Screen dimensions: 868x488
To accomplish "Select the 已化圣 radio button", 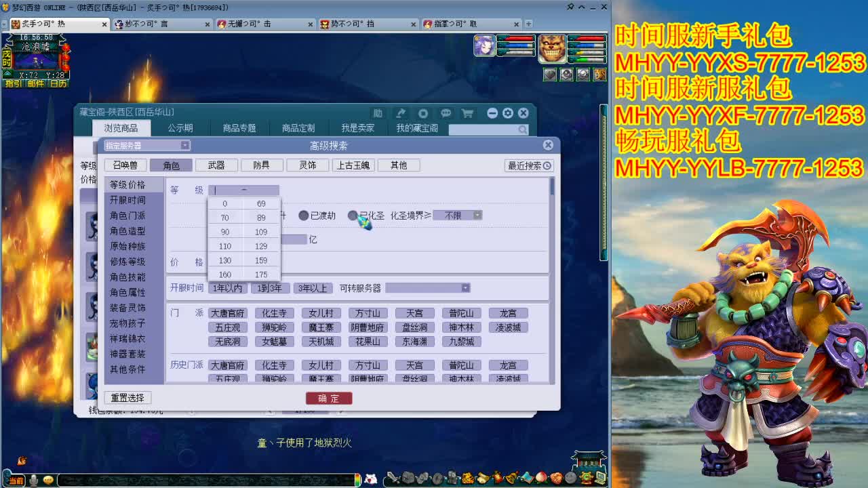I will 353,216.
